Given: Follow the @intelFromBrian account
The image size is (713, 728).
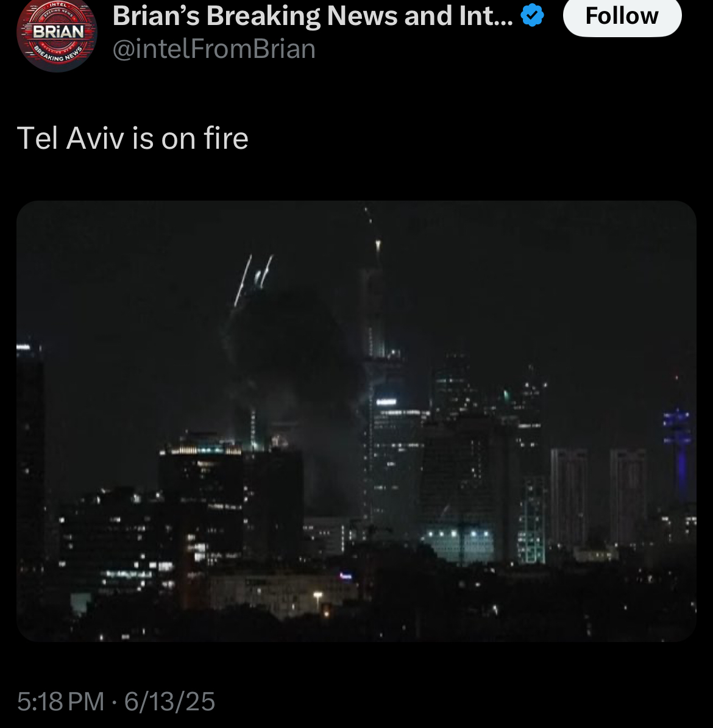Looking at the screenshot, I should pyautogui.click(x=622, y=16).
